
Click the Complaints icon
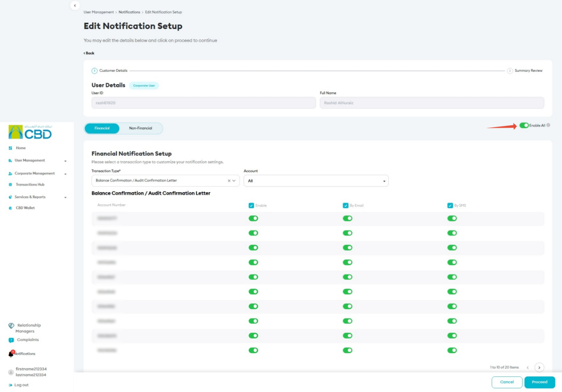tap(11, 340)
